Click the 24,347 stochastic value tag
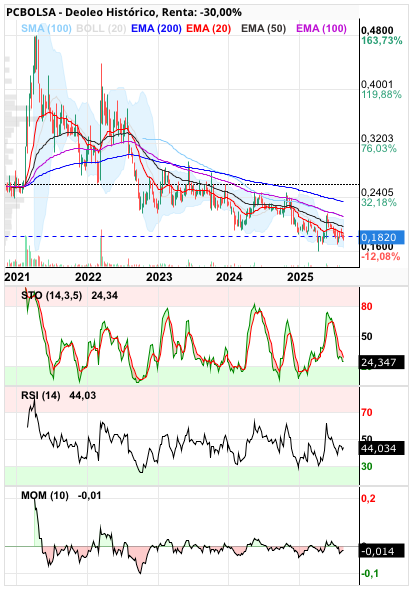Screen dimensions: 413x590 tap(382, 362)
